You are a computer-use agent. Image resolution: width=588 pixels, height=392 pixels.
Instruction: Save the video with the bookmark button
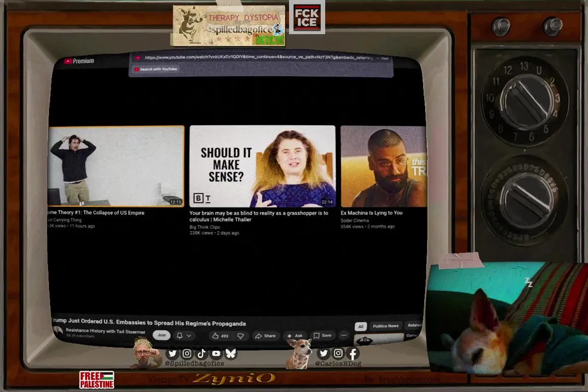coord(322,335)
